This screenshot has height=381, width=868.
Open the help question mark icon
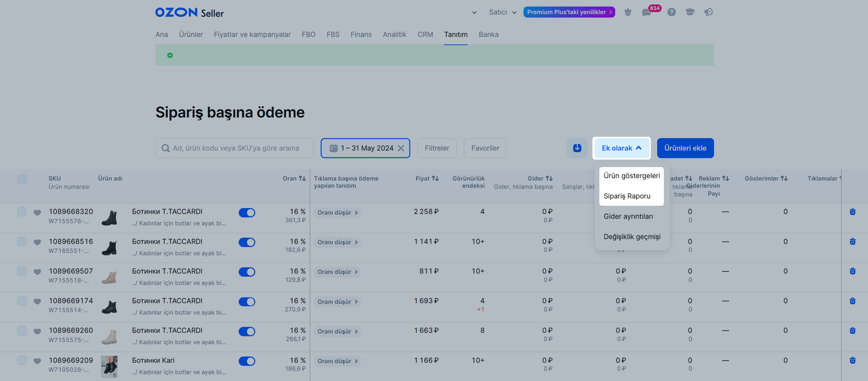(x=671, y=12)
